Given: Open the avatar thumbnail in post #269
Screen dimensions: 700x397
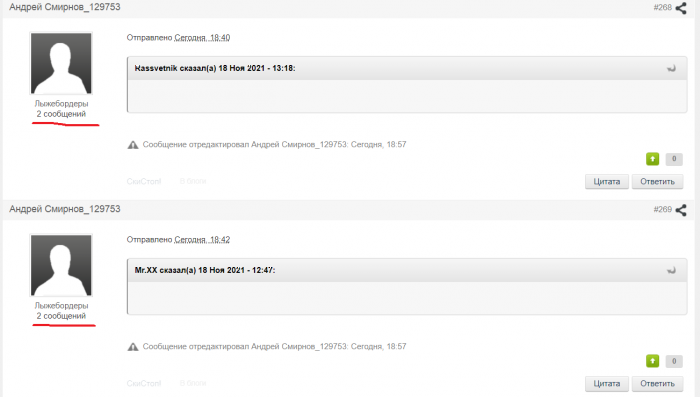Looking at the screenshot, I should pyautogui.click(x=61, y=265).
